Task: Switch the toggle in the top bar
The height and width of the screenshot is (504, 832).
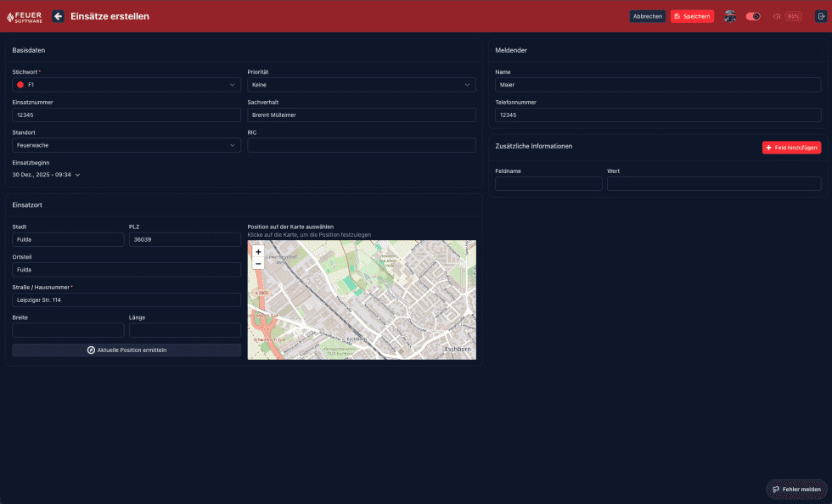Action: tap(752, 15)
